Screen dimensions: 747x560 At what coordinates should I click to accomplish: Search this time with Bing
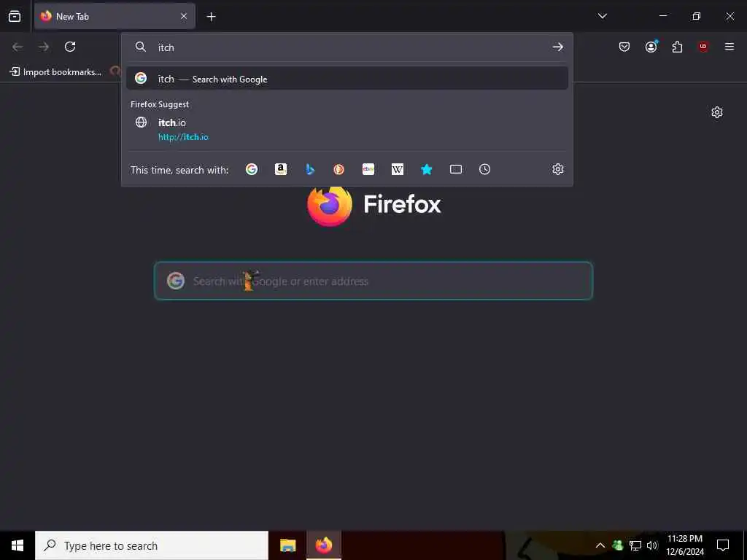pyautogui.click(x=310, y=169)
